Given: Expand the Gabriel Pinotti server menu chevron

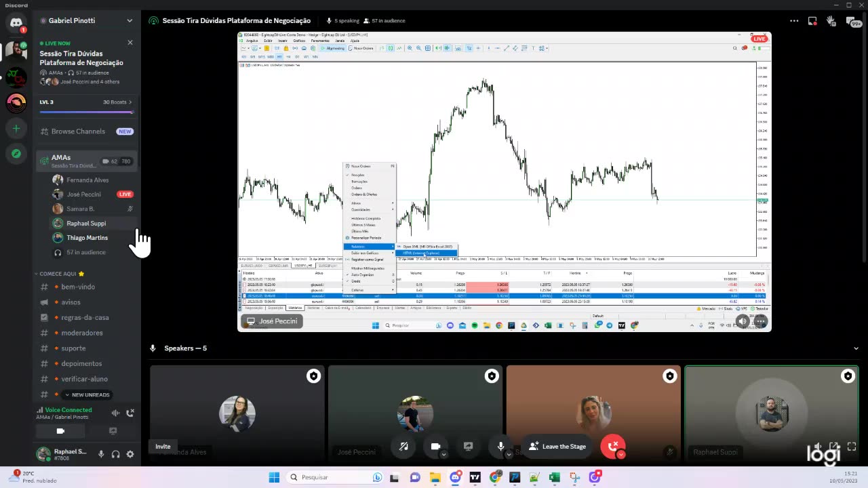Looking at the screenshot, I should (130, 21).
